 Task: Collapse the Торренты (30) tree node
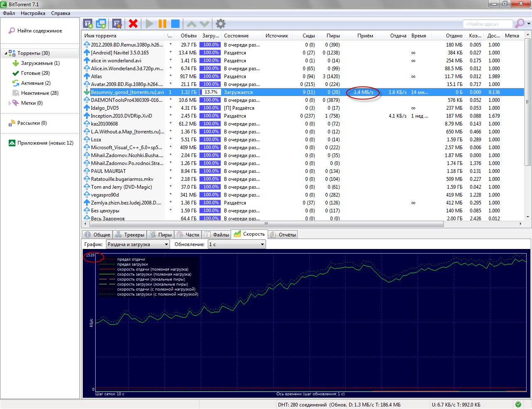pos(6,53)
